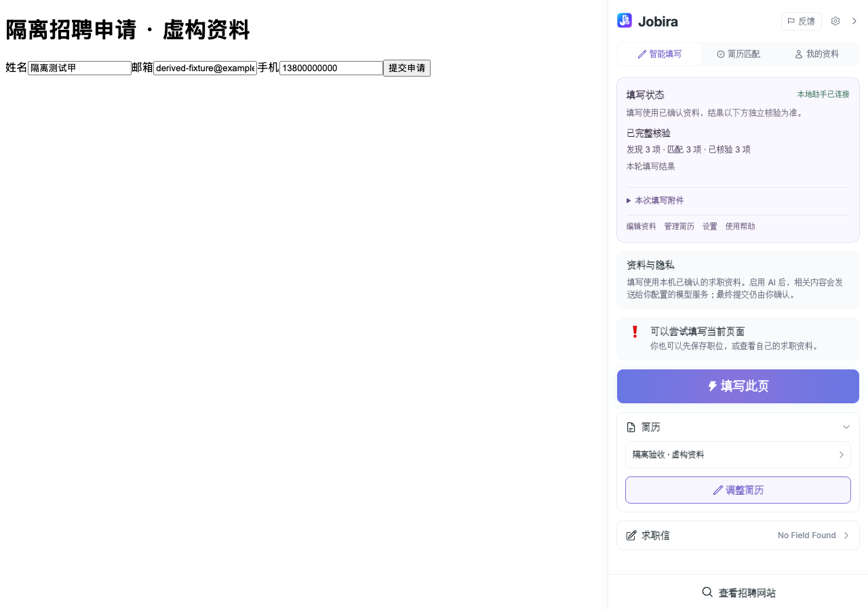The image size is (868, 610).
Task: Open the 求职信 row
Action: click(x=738, y=535)
